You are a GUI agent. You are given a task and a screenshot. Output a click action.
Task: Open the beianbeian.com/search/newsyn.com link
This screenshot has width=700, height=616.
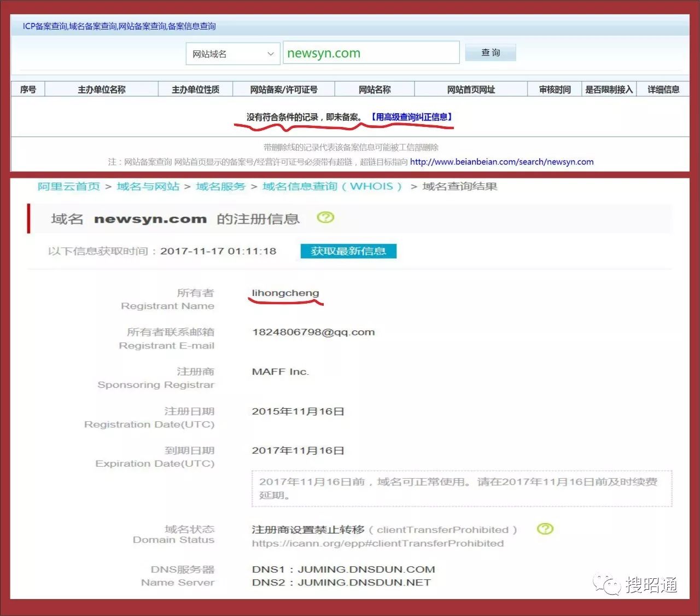click(501, 162)
